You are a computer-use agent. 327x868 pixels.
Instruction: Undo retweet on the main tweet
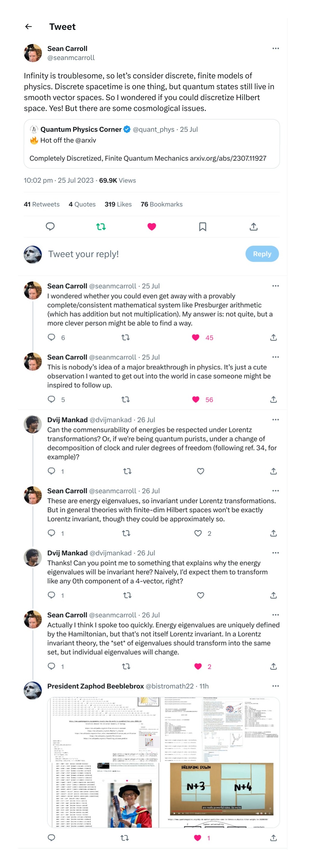(101, 226)
